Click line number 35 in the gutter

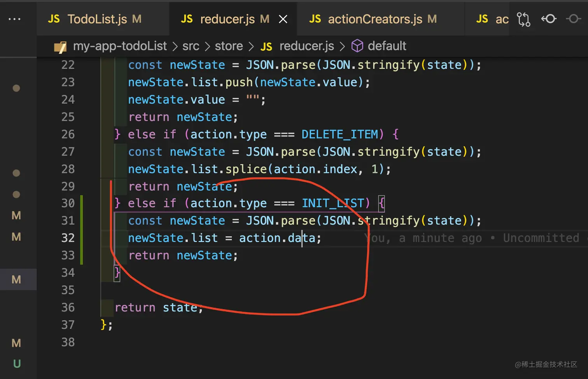(x=68, y=290)
